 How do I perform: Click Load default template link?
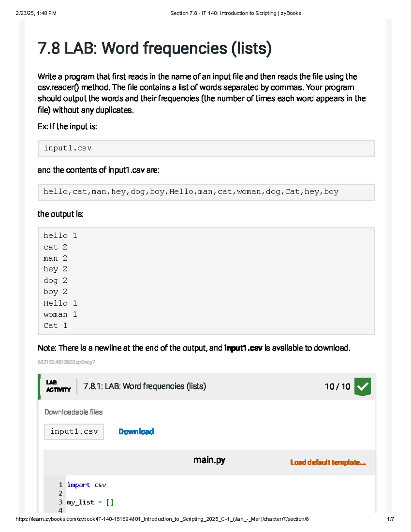(x=328, y=462)
